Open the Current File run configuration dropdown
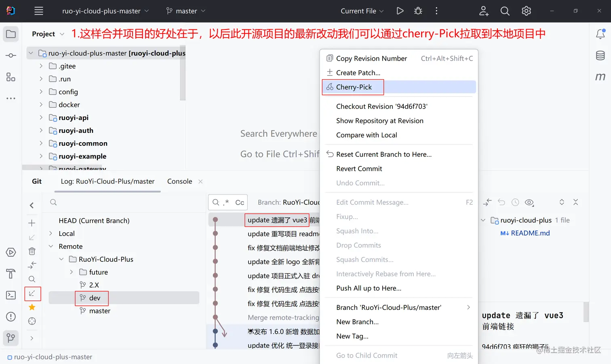This screenshot has height=364, width=611. coord(362,11)
